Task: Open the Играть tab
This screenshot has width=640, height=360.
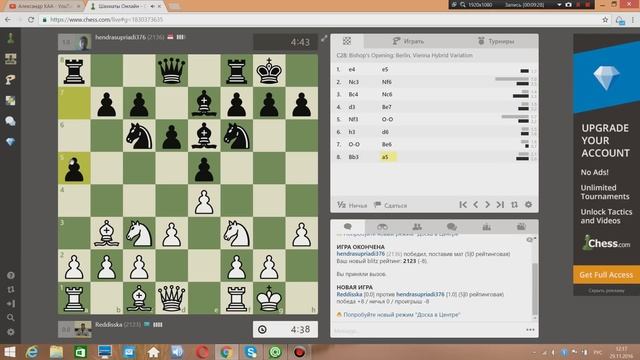Action: click(408, 41)
